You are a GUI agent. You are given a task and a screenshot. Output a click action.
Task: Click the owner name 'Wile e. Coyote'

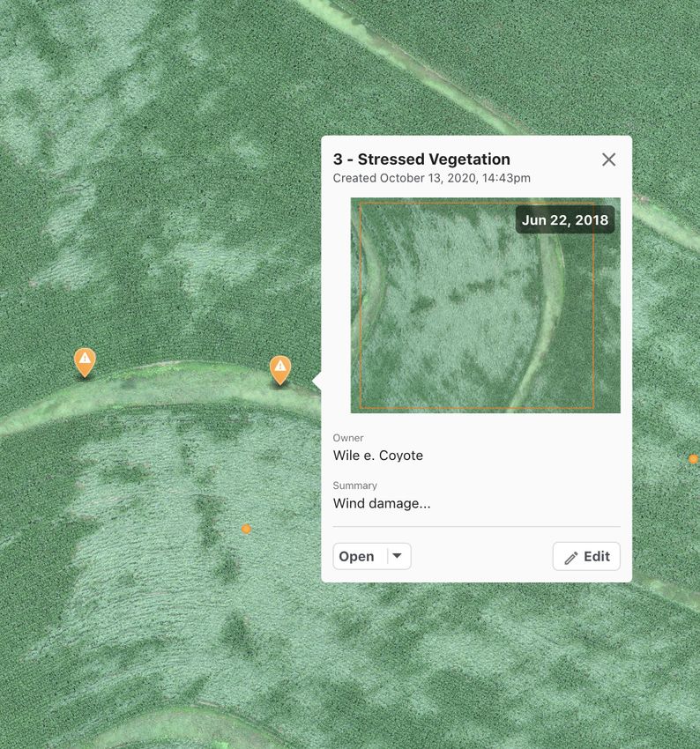(x=378, y=456)
